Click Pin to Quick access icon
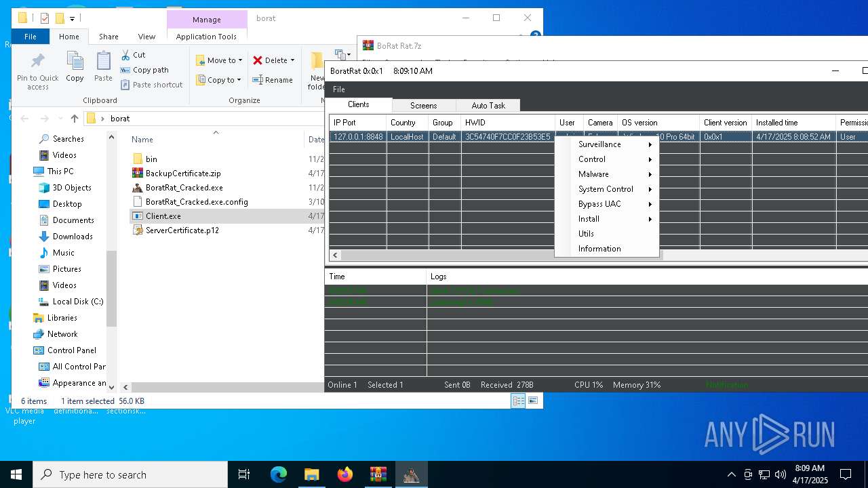Image resolution: width=868 pixels, height=488 pixels. tap(37, 62)
